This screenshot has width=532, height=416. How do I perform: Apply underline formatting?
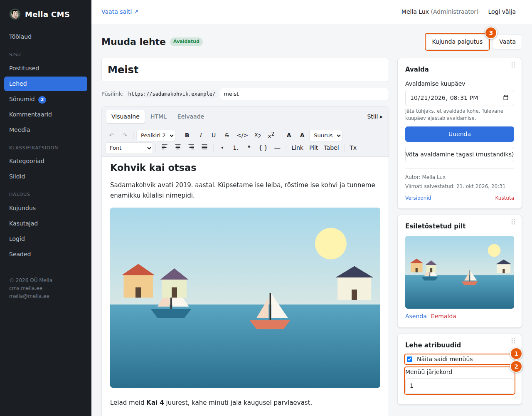pyautogui.click(x=214, y=135)
